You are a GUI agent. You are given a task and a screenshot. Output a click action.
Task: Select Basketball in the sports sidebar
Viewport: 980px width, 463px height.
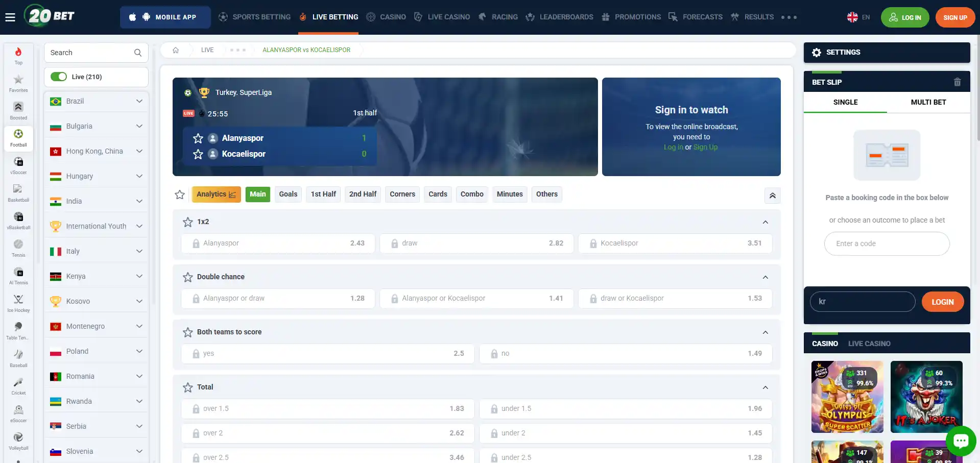[x=18, y=193]
